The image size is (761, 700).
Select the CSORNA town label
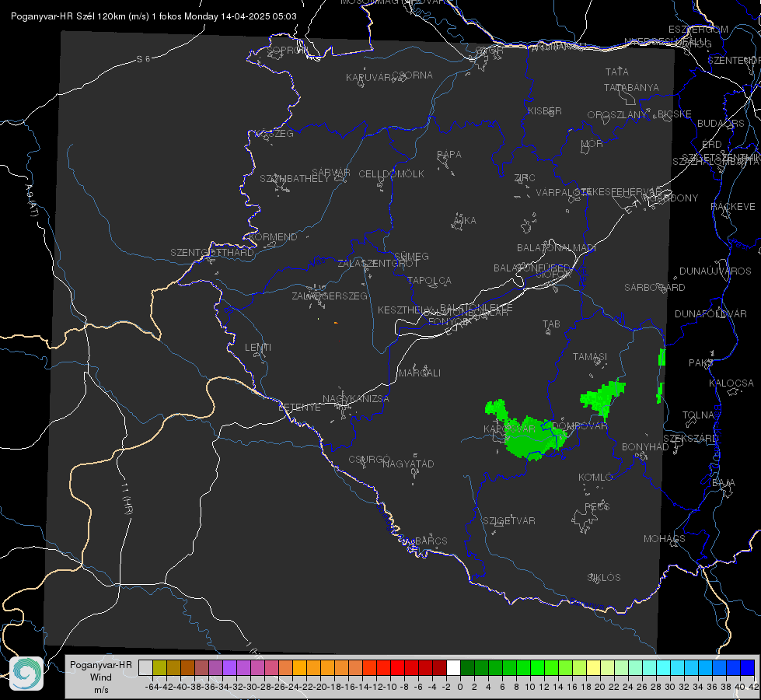pos(412,75)
